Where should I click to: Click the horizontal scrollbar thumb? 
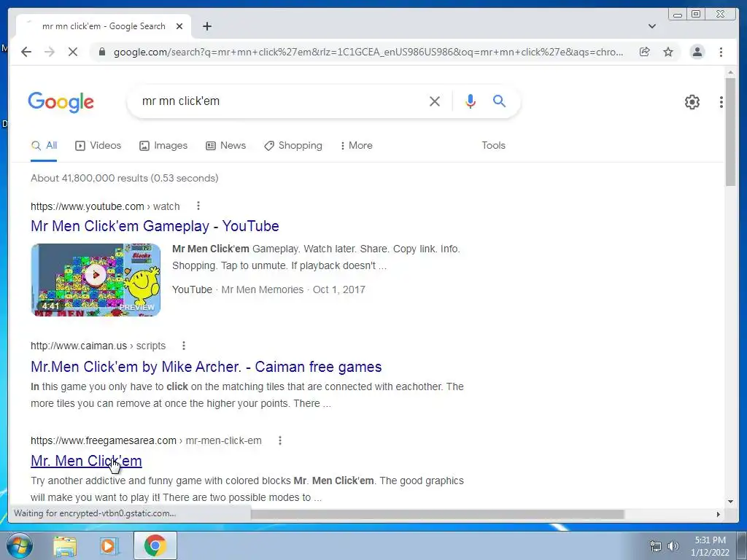pos(438,514)
